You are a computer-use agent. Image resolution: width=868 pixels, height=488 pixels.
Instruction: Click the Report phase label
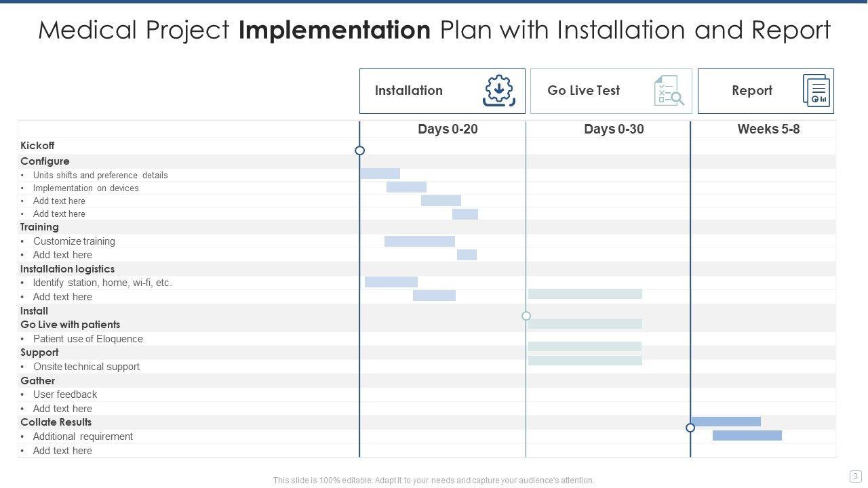[751, 91]
